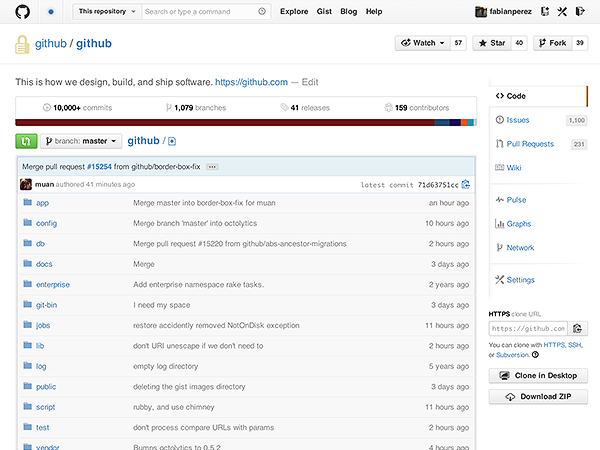Copy latest commit SHA clipboard icon
The height and width of the screenshot is (450, 600).
tap(466, 184)
